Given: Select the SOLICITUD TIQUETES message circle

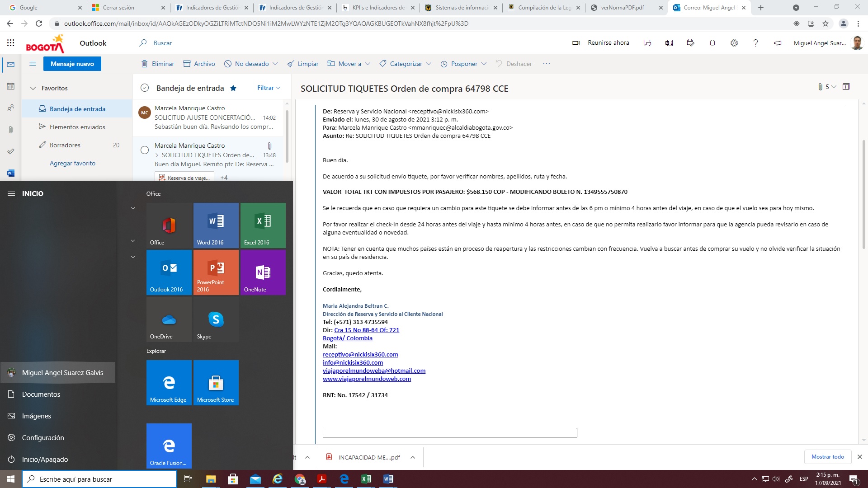Looking at the screenshot, I should coord(145,150).
